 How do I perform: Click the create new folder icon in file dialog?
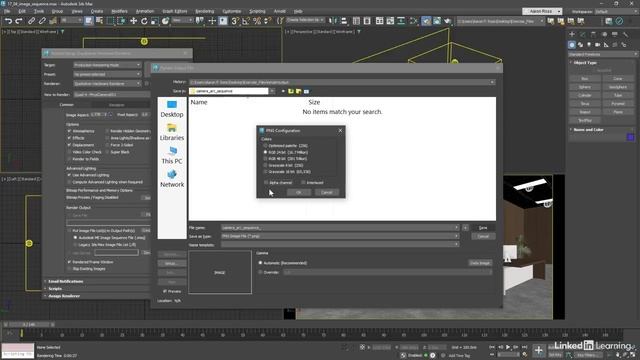tap(298, 91)
